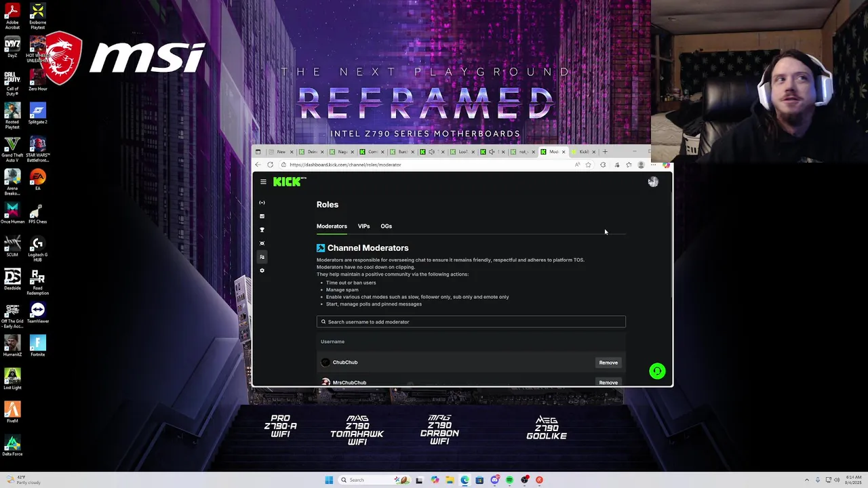Add this page to favorites star

[x=588, y=165]
